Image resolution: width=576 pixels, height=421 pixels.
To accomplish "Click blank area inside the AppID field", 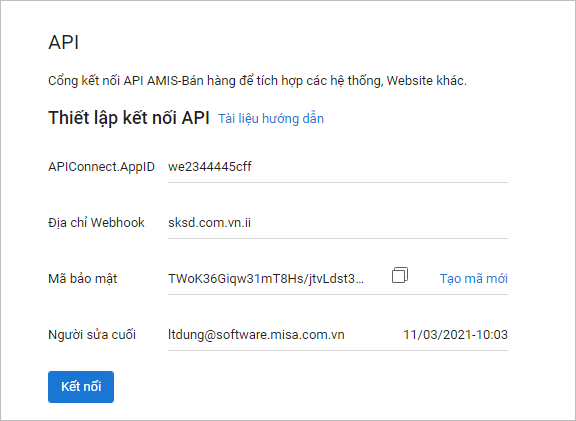I will (x=378, y=167).
